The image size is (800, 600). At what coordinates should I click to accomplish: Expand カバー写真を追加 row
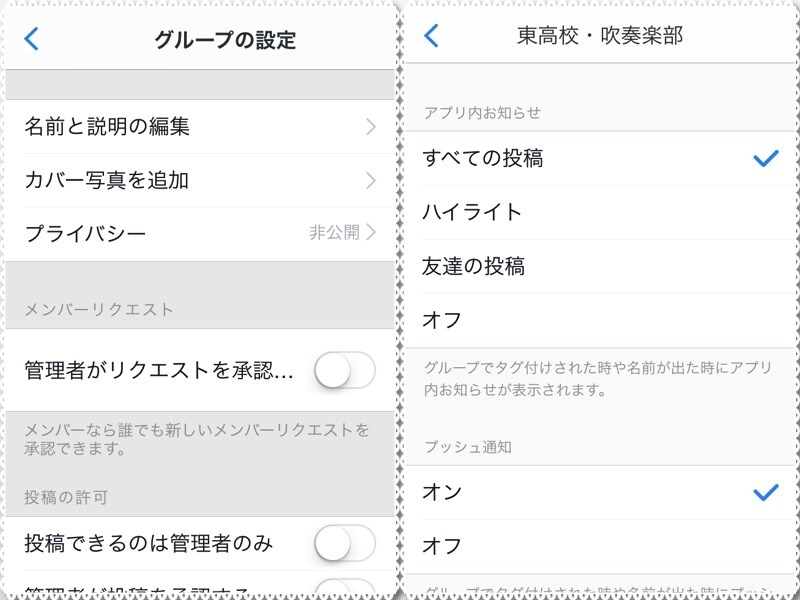[x=374, y=180]
